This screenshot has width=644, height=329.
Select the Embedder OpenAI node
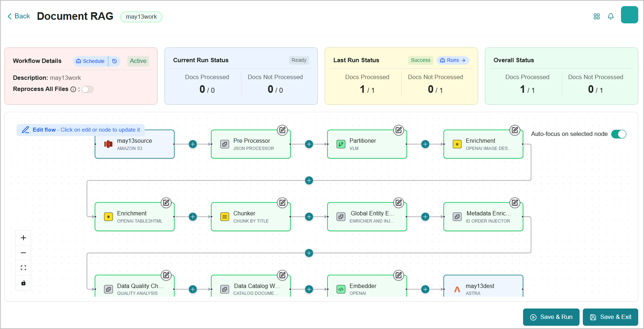click(x=367, y=286)
